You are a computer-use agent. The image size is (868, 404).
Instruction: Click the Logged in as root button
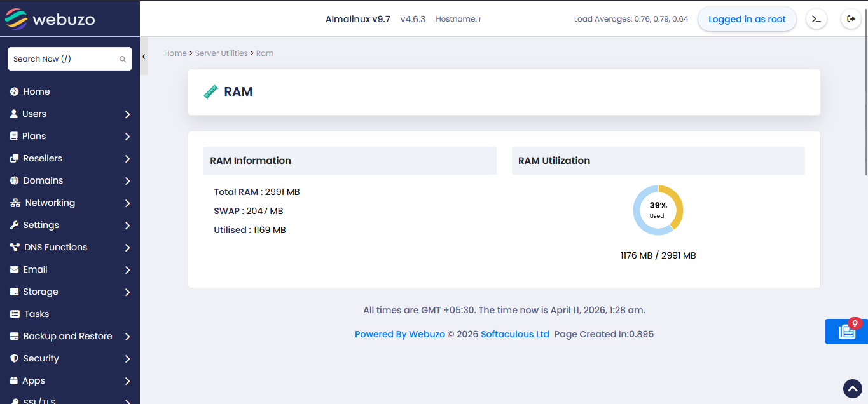[x=747, y=19]
